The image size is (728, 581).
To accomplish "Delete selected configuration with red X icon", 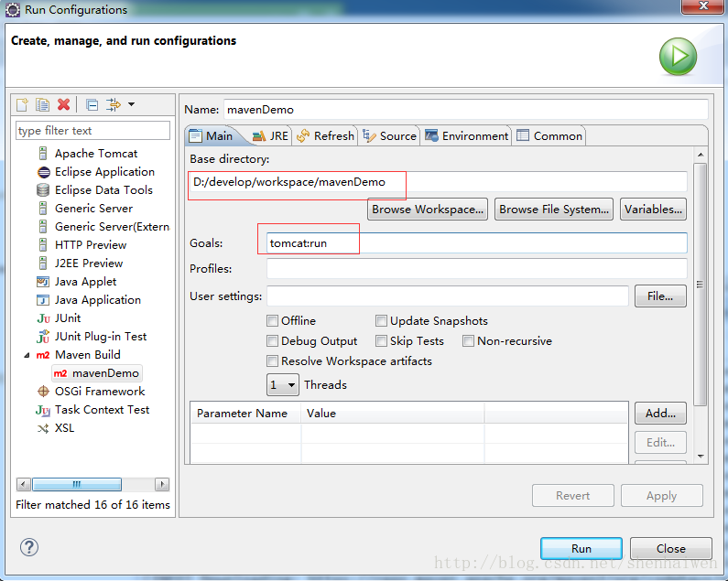I will coord(63,104).
